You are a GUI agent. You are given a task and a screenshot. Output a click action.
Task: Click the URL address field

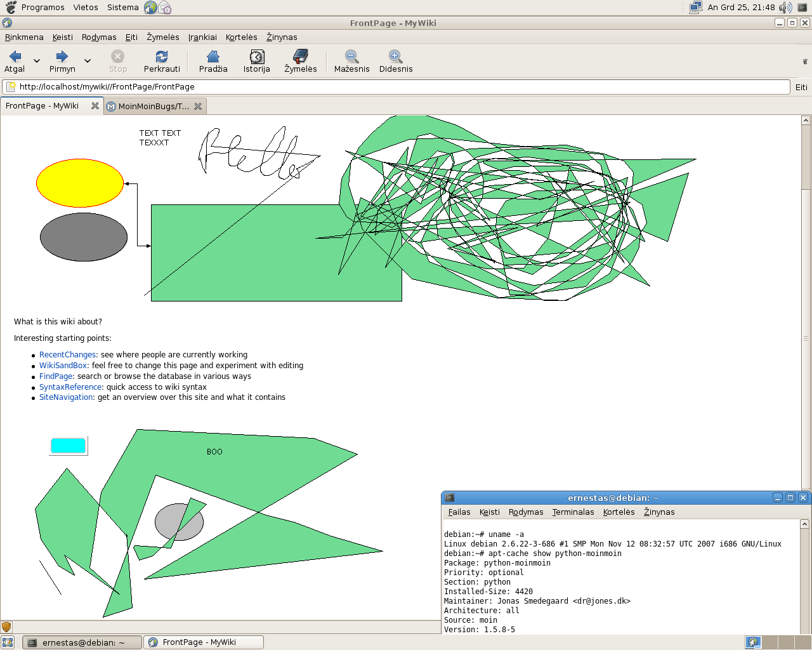(x=400, y=87)
